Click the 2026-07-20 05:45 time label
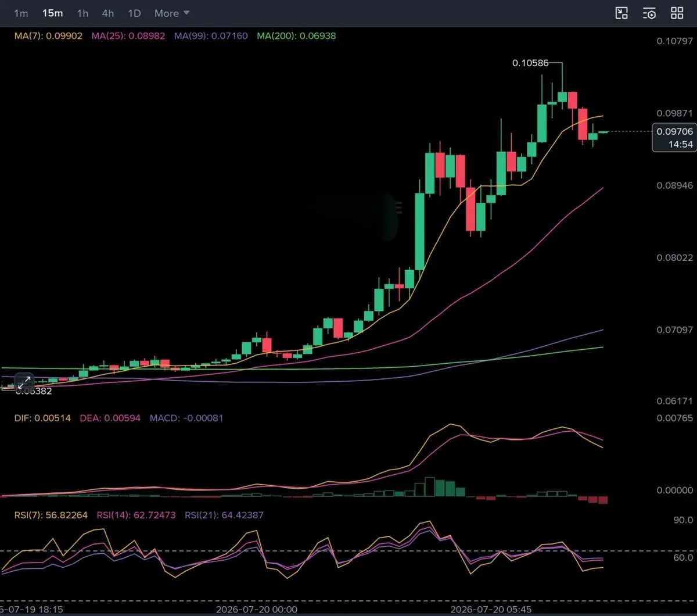 coord(491,610)
